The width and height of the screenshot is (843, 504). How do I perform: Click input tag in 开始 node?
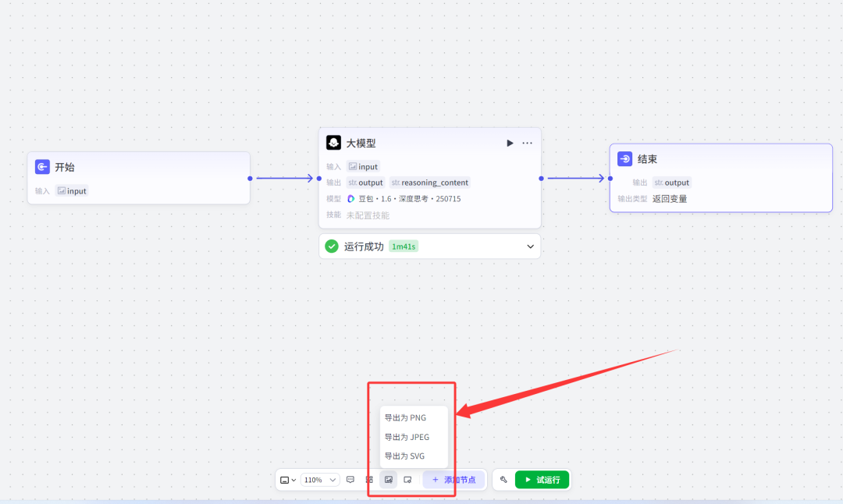pyautogui.click(x=72, y=190)
